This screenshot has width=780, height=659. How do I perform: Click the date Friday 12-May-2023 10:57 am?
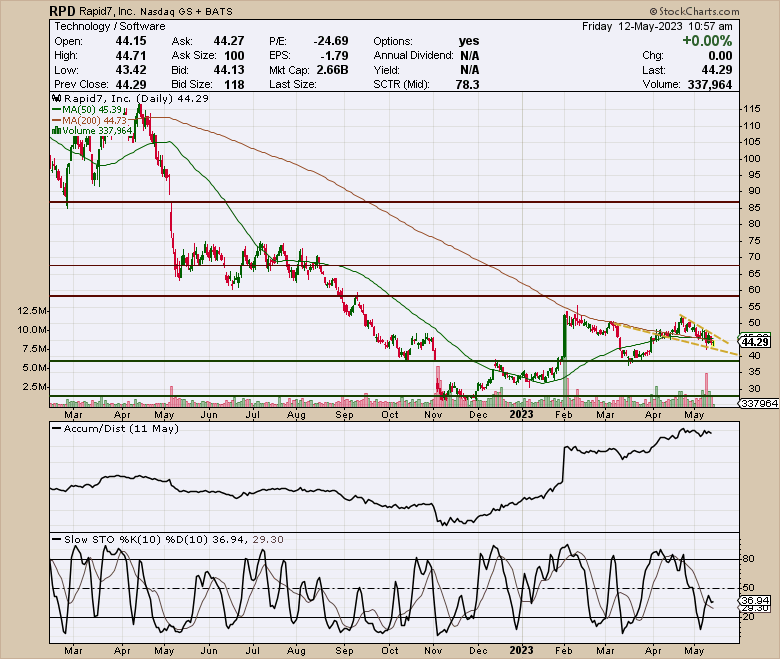[657, 26]
